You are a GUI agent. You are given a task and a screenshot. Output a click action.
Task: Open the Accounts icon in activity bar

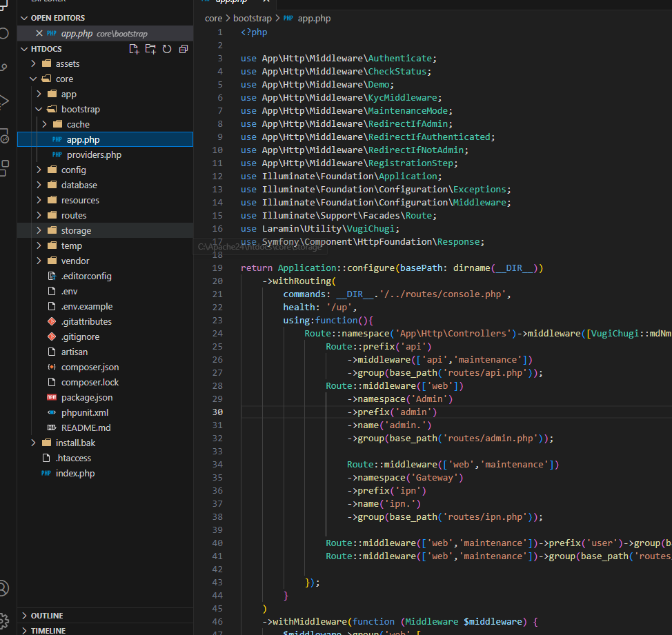click(x=3, y=588)
